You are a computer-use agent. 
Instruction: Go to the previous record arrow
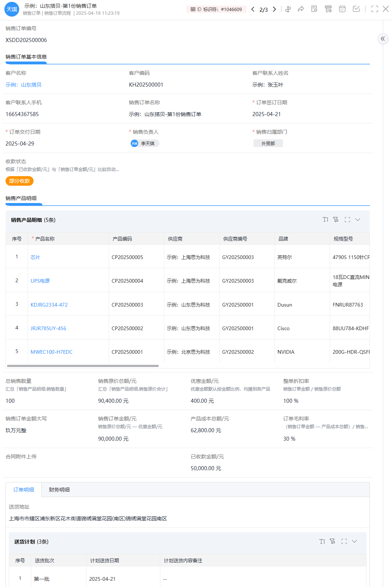253,9
